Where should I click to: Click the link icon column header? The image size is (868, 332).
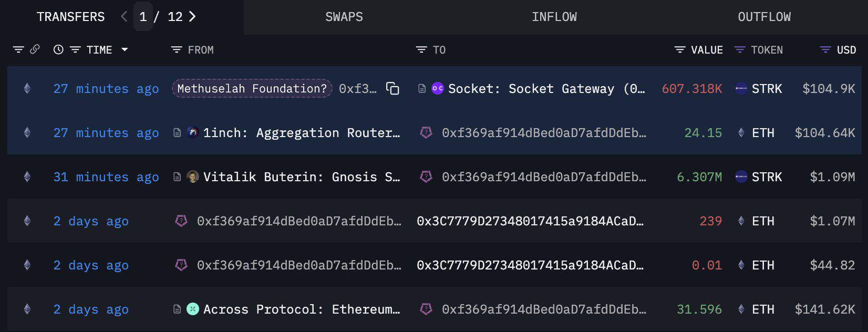tap(35, 50)
